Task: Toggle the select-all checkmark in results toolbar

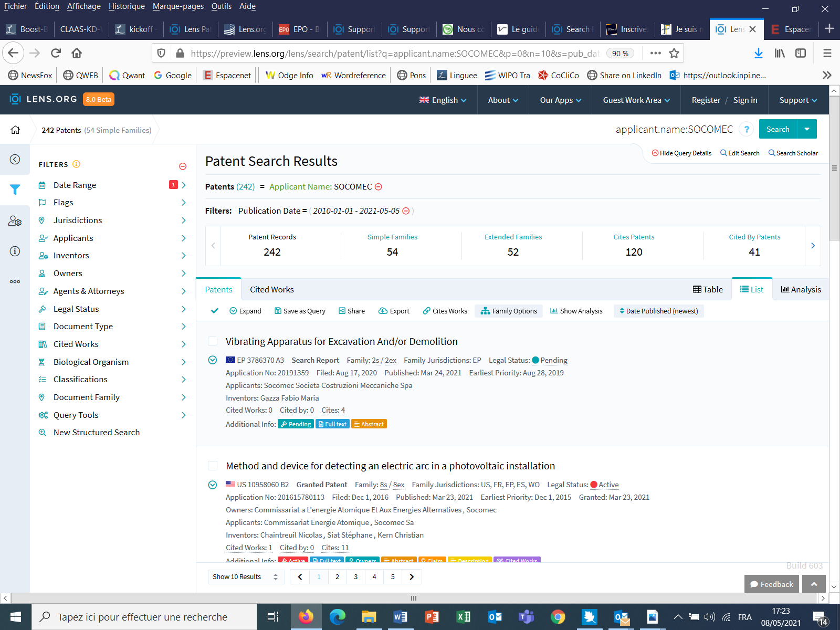Action: click(x=215, y=311)
